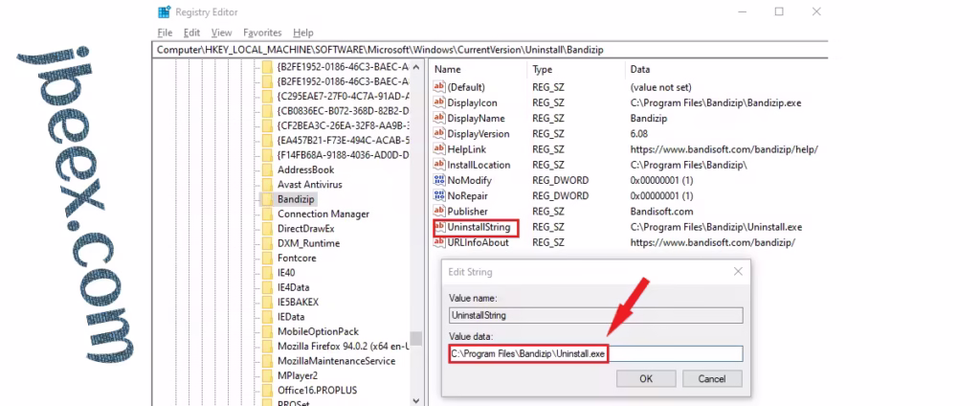980x406 pixels.
Task: Open the Favorites menu
Action: (262, 33)
